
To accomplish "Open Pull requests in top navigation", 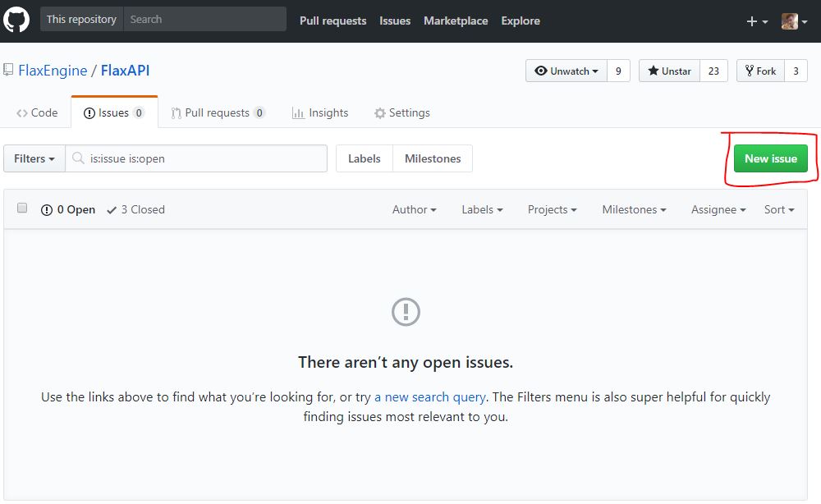I will [333, 21].
